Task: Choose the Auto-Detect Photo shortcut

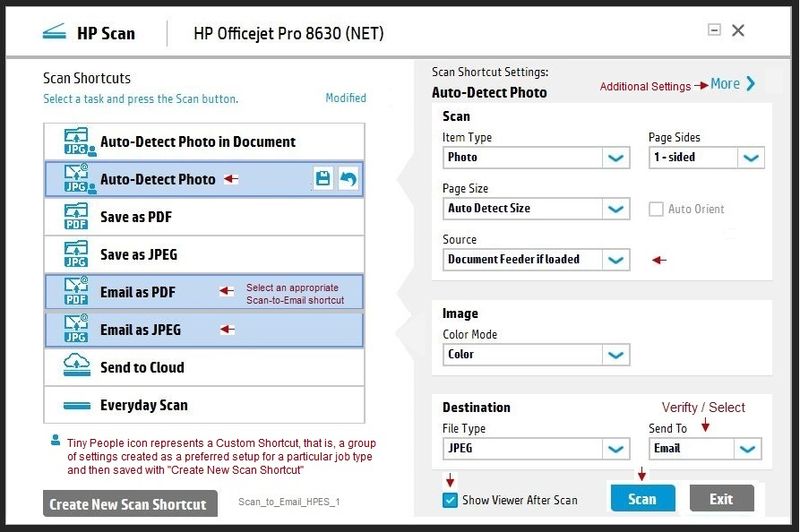Action: [x=158, y=180]
